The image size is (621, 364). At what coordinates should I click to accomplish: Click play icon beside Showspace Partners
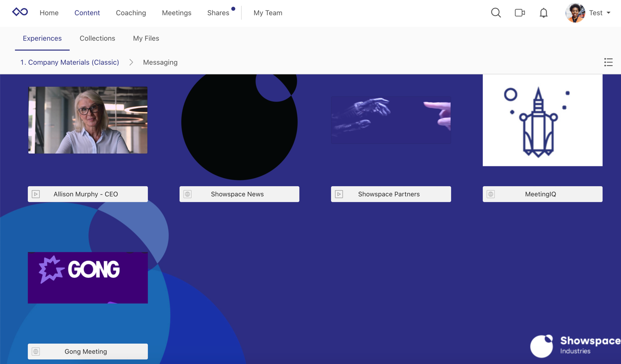tap(339, 194)
